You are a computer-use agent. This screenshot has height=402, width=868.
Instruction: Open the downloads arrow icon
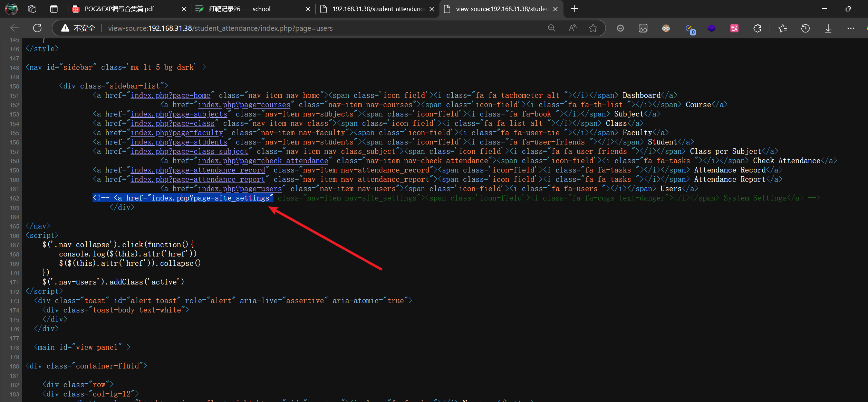(x=828, y=28)
